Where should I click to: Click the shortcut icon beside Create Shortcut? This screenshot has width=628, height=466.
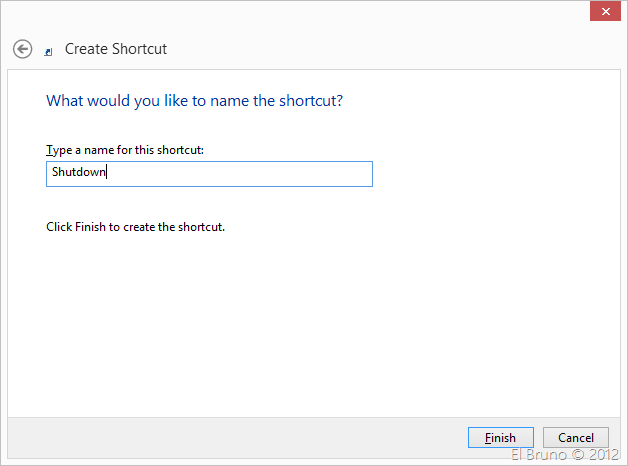[49, 51]
